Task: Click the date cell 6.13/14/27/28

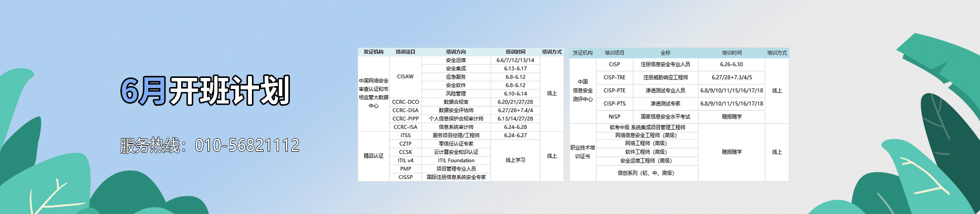Action: [515, 119]
